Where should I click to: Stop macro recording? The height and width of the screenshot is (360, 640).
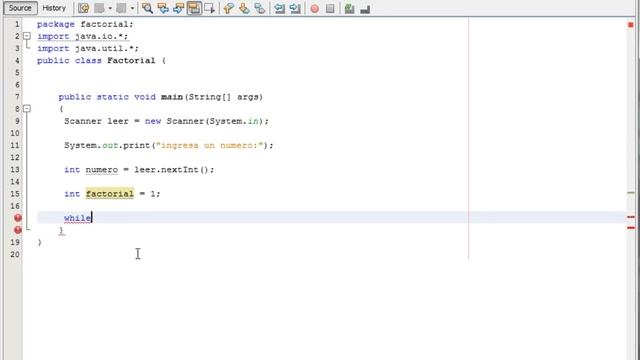pyautogui.click(x=330, y=8)
